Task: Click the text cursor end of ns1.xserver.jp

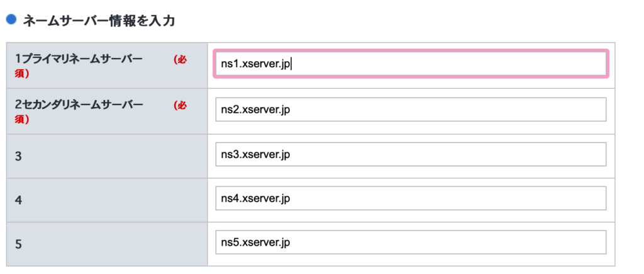Action: coord(291,65)
